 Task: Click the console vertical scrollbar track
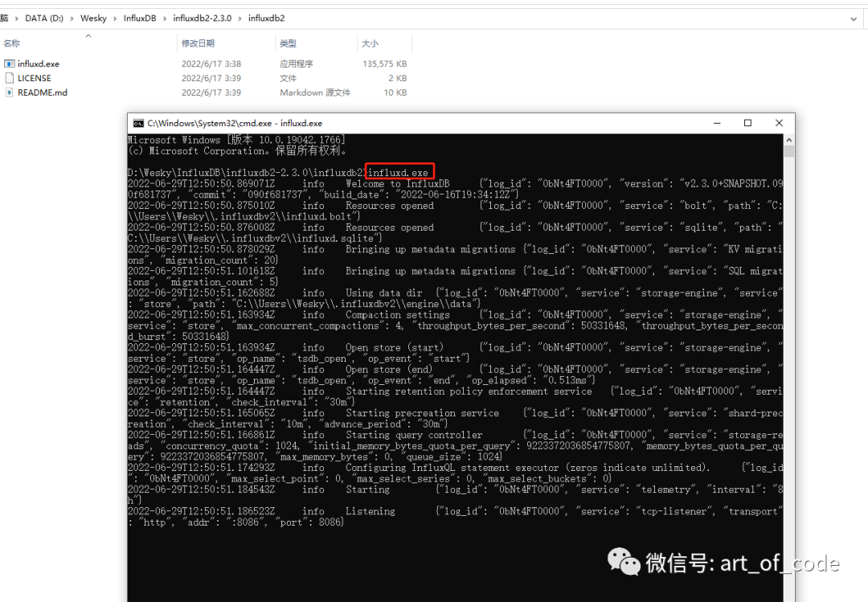[x=789, y=377]
